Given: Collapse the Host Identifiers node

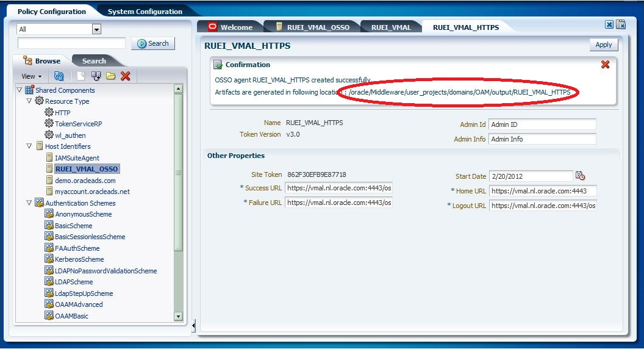Looking at the screenshot, I should [x=29, y=146].
